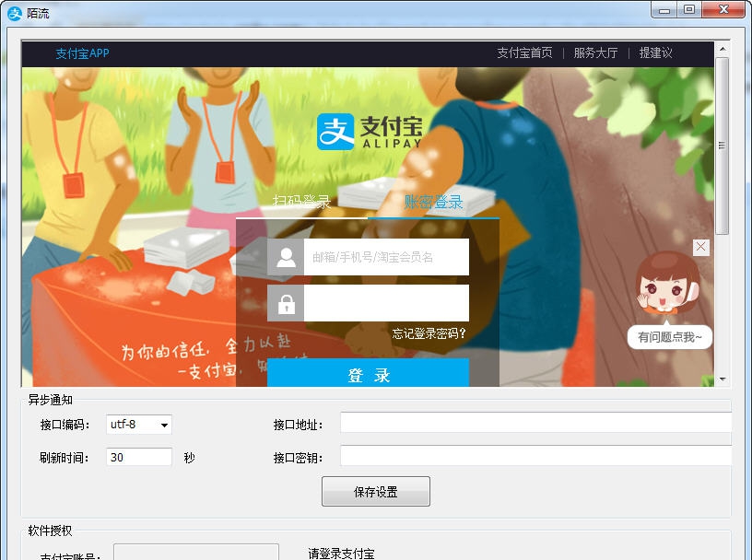The height and width of the screenshot is (560, 752).
Task: Open the 接口编码 utf-8 encoding dropdown
Action: pos(163,425)
